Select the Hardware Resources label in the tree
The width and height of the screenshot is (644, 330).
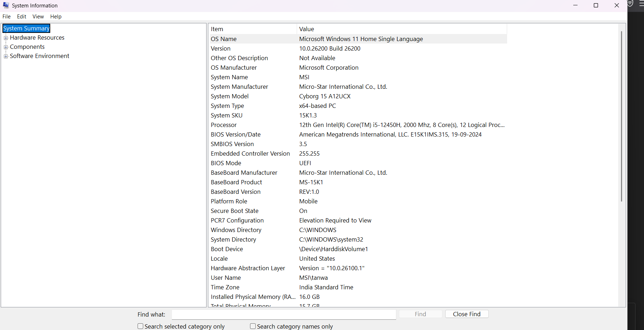(37, 37)
